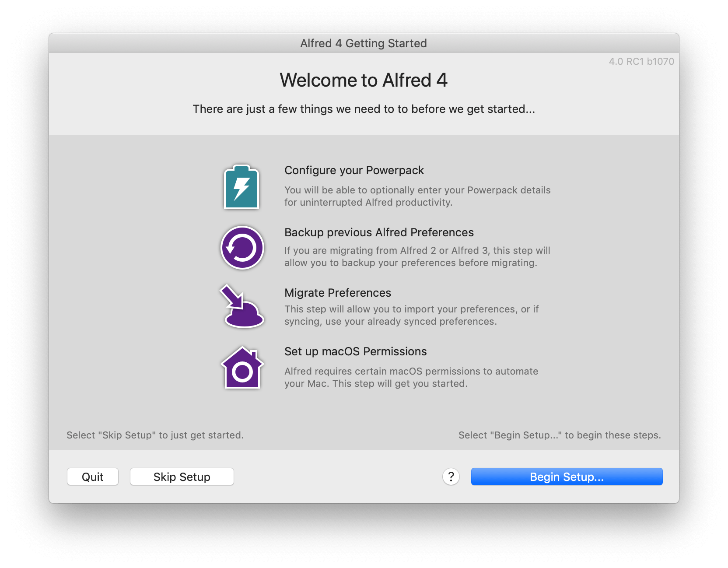Click the Set up macOS Permissions heading
Viewport: 728px width, 568px height.
(355, 351)
